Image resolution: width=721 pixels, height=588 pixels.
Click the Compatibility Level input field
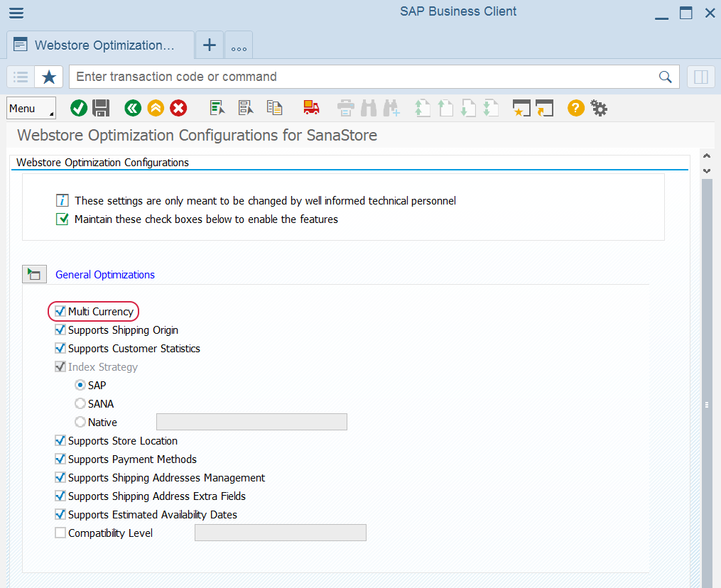click(x=281, y=533)
